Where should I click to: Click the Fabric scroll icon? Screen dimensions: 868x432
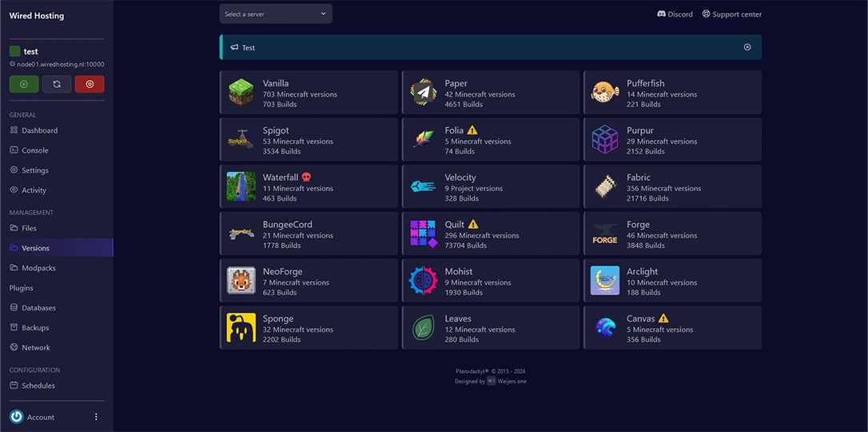click(605, 186)
